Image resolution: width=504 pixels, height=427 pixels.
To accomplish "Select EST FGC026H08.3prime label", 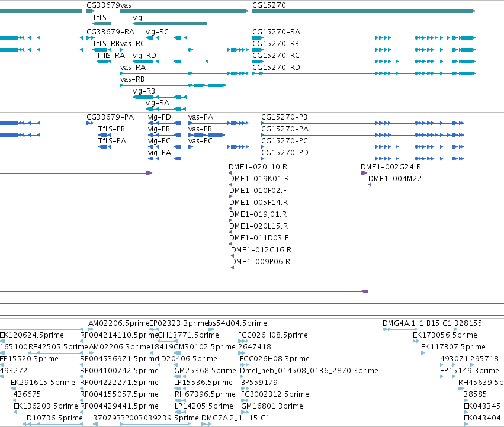I will (x=275, y=359).
